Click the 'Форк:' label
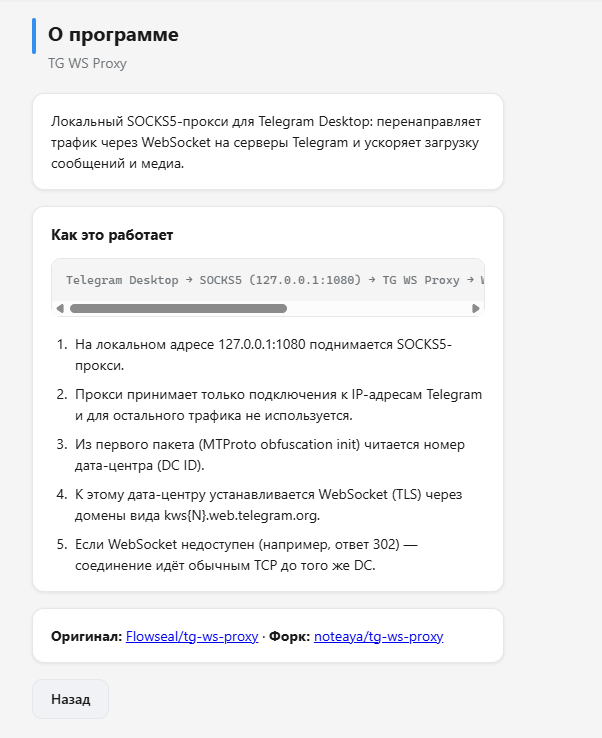Screen dimensions: 602x738 pos(289,636)
